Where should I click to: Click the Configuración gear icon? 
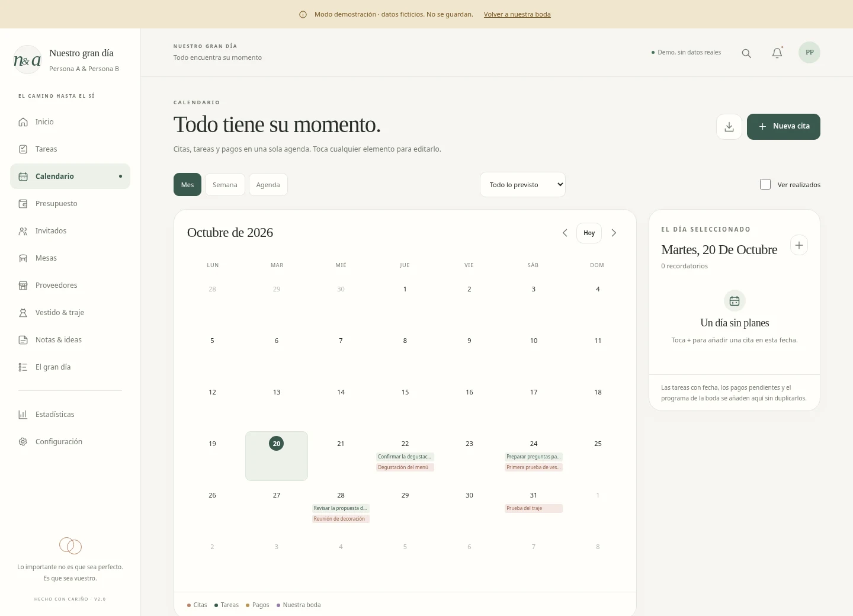click(23, 442)
